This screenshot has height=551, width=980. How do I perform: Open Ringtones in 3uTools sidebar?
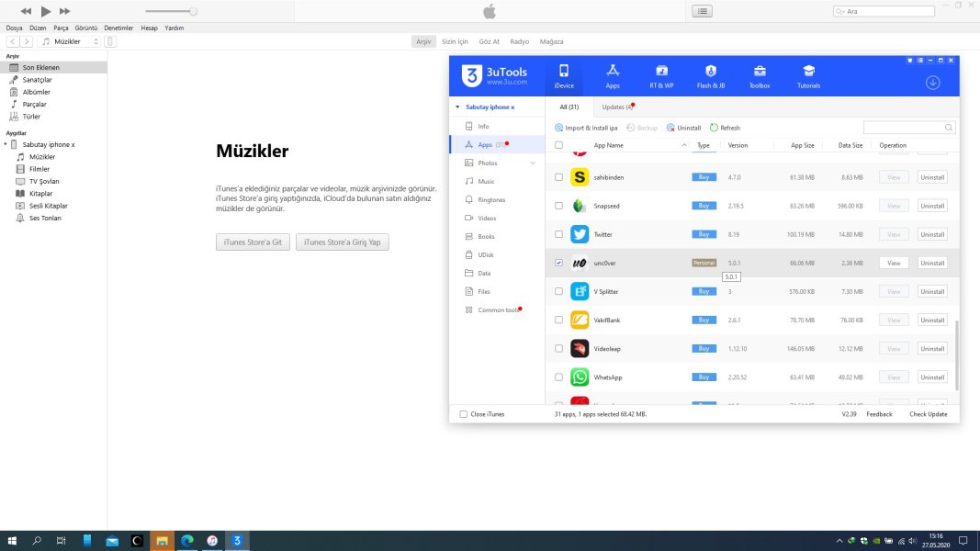click(491, 199)
